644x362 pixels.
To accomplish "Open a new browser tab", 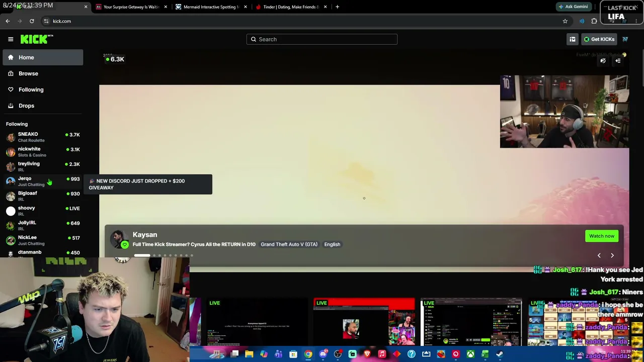I will click(337, 7).
